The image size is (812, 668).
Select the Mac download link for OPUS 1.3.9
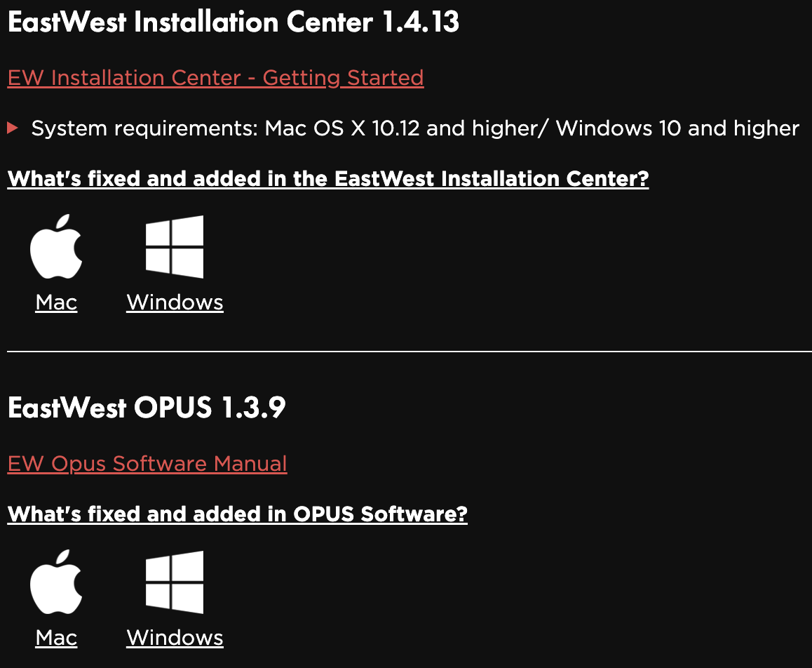55,637
